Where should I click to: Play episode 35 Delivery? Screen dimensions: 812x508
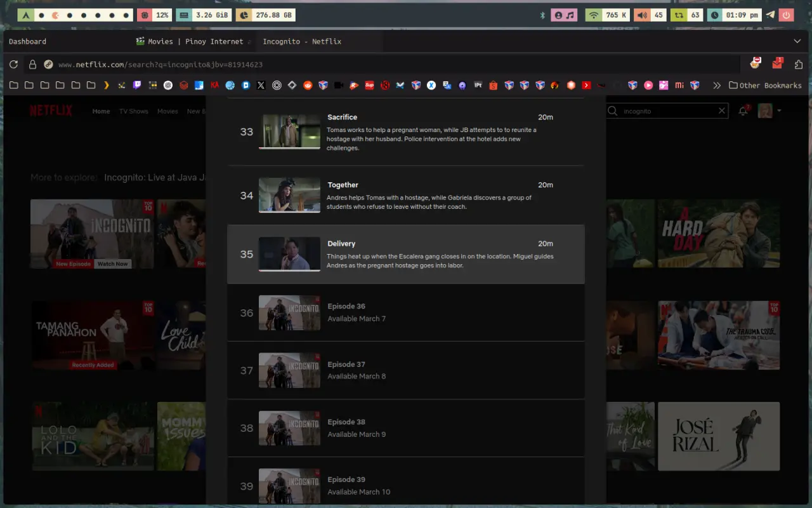pyautogui.click(x=406, y=254)
